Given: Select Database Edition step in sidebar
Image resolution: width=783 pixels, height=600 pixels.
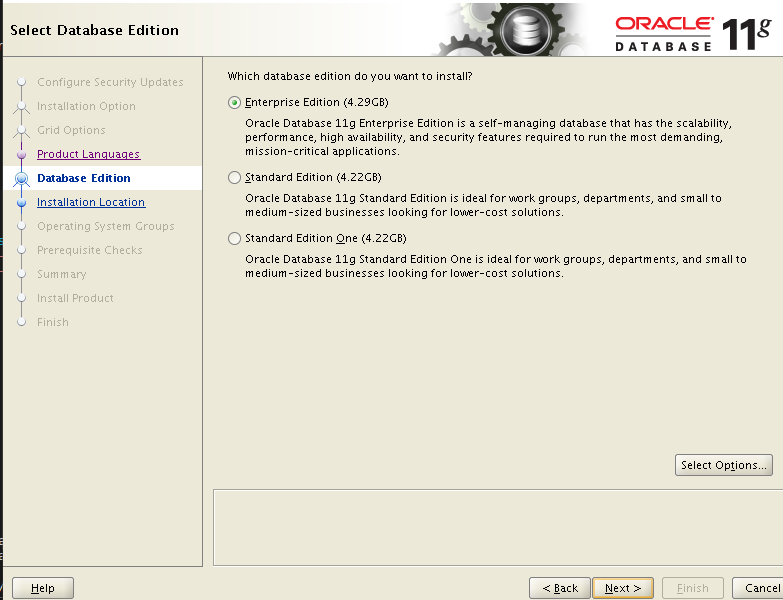Looking at the screenshot, I should 84,178.
